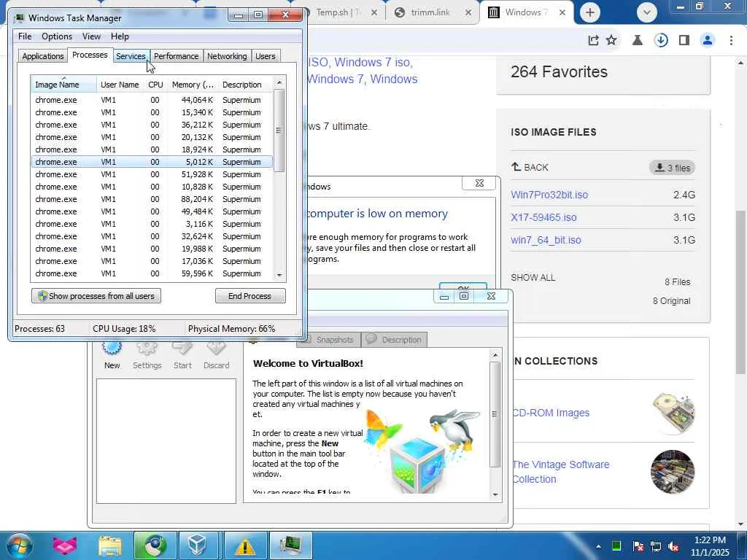Screen dimensions: 747x560
Task: Sort processes by Image Name column
Action: [x=64, y=85]
